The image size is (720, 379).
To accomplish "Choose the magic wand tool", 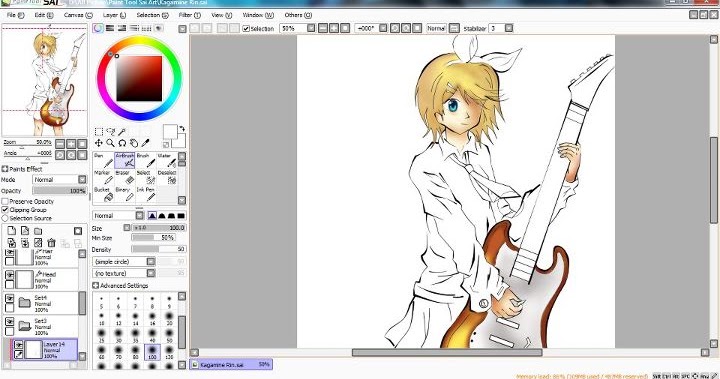I will tap(122, 132).
